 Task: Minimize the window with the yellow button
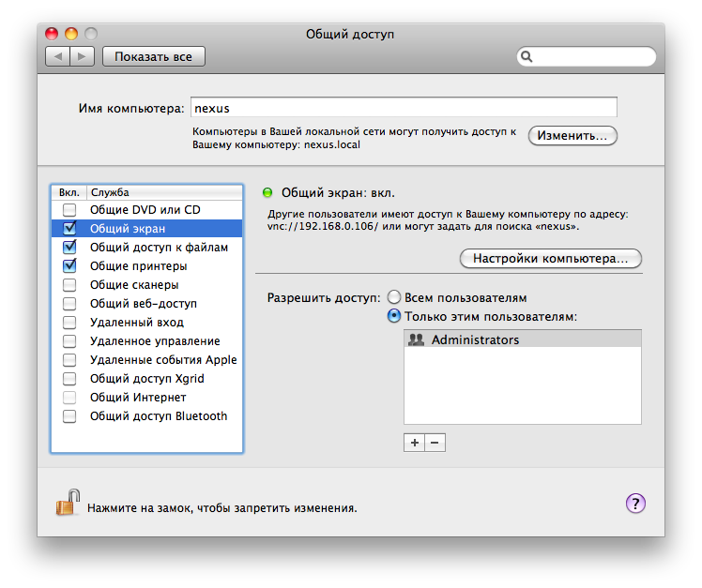click(71, 34)
